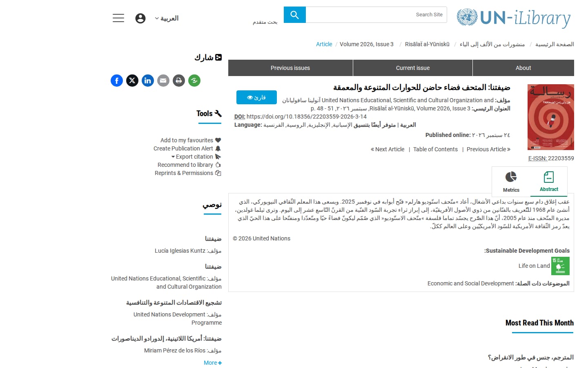Click the blue قراءة read button
The height and width of the screenshot is (368, 588).
pos(256,97)
